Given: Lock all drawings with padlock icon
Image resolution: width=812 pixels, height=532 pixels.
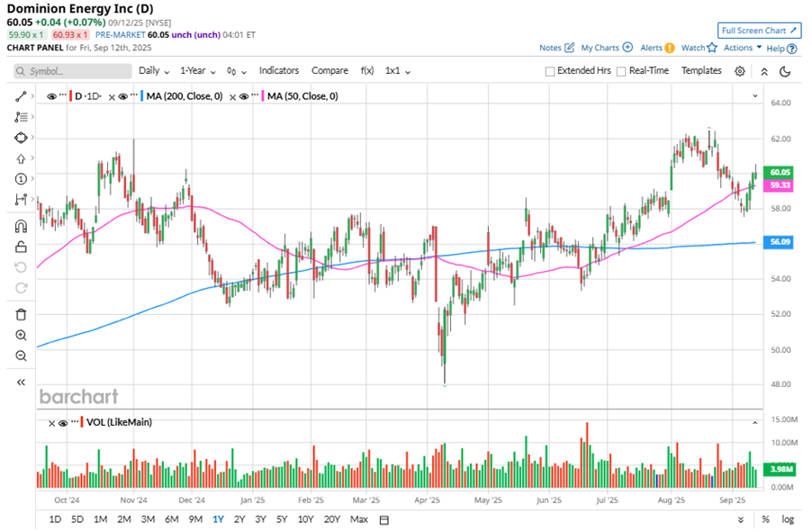Looking at the screenshot, I should click(21, 247).
